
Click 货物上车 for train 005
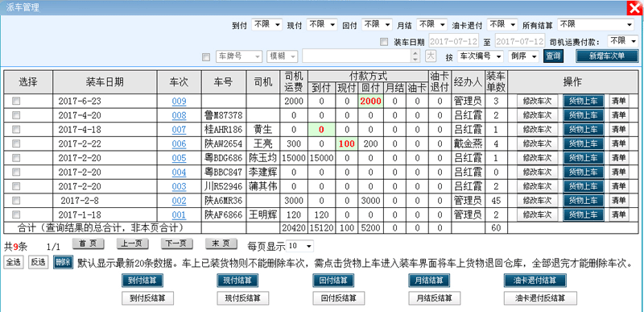[583, 158]
